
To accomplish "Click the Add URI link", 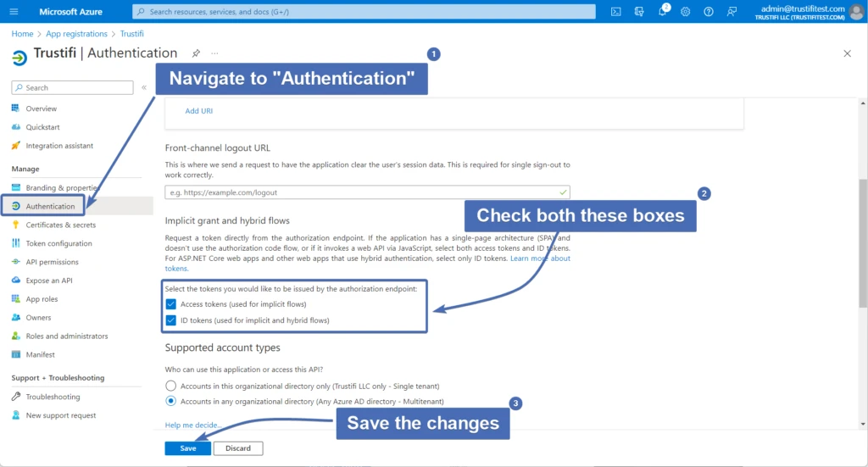I will coord(198,111).
